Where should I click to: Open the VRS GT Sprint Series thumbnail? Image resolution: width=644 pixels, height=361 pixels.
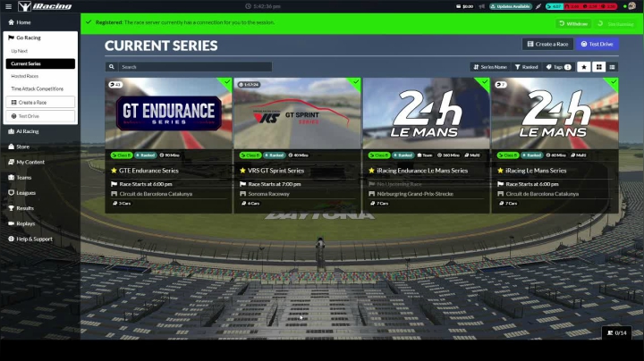click(x=297, y=113)
